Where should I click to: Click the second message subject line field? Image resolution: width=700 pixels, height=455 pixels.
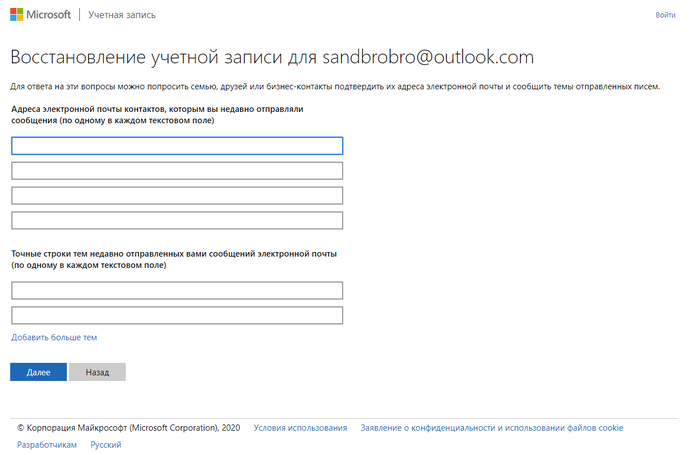click(x=177, y=315)
